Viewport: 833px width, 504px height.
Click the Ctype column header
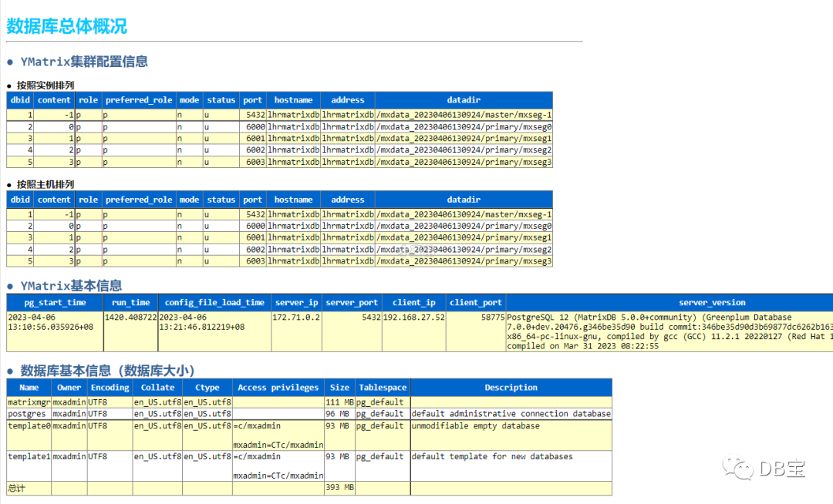coord(207,388)
